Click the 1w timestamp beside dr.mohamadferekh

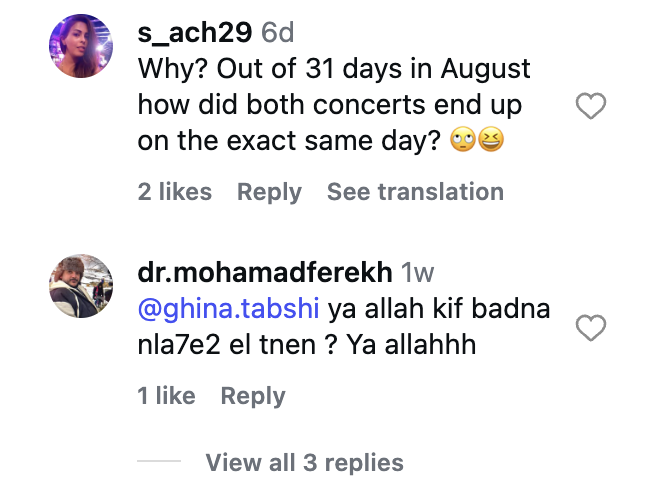[x=417, y=272]
